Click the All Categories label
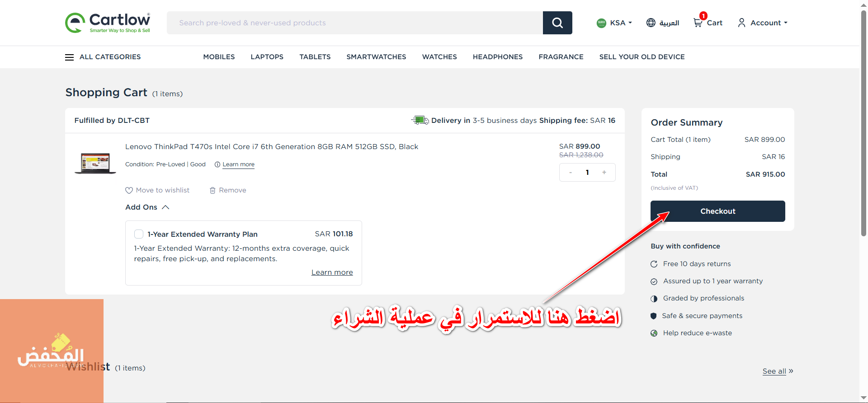Image resolution: width=868 pixels, height=403 pixels. pyautogui.click(x=110, y=57)
